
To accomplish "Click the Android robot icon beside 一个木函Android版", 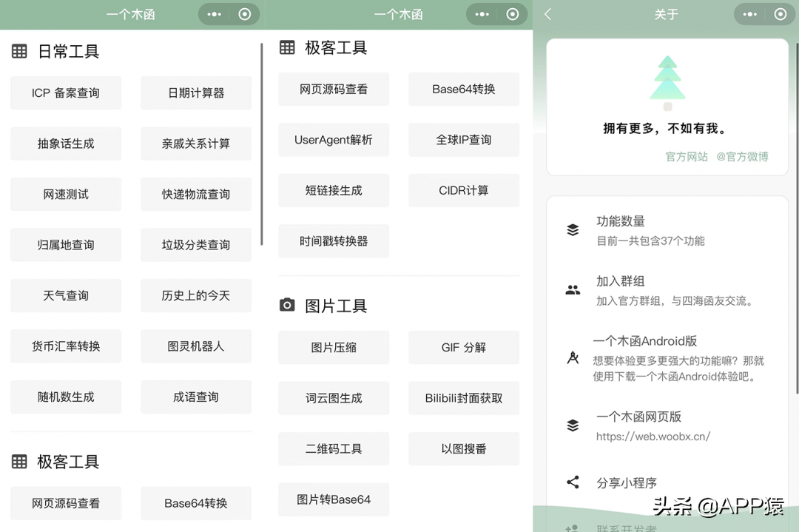I will (573, 356).
